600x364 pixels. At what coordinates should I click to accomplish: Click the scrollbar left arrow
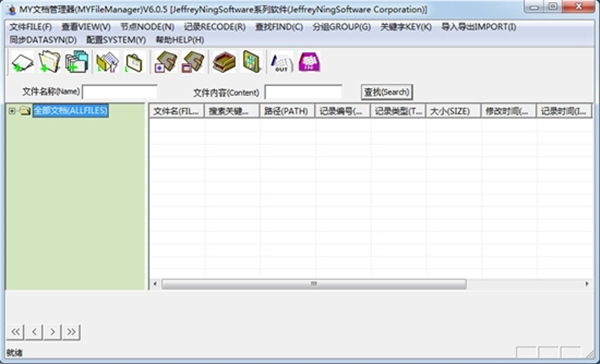tap(155, 284)
